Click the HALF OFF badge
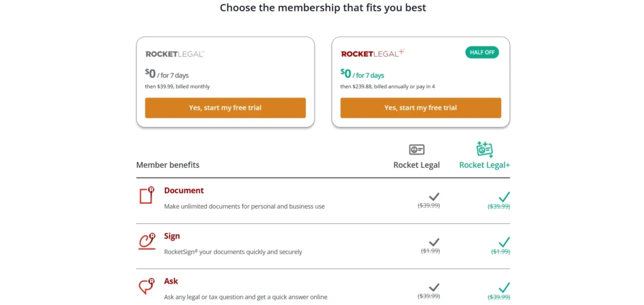Viewport: 644px width, 305px height. point(482,52)
